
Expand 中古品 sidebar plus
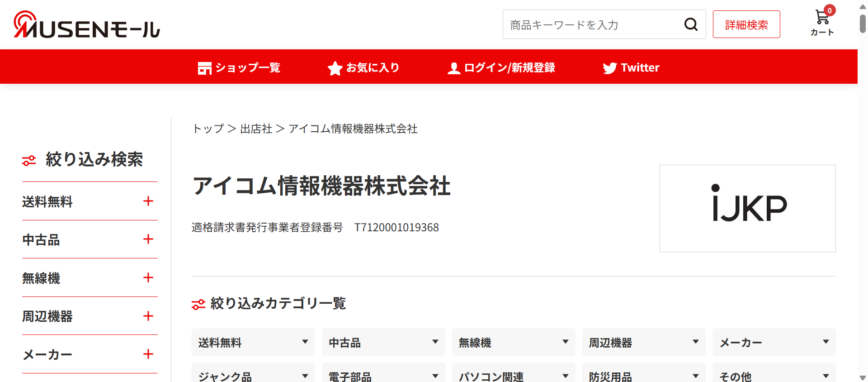pos(148,239)
